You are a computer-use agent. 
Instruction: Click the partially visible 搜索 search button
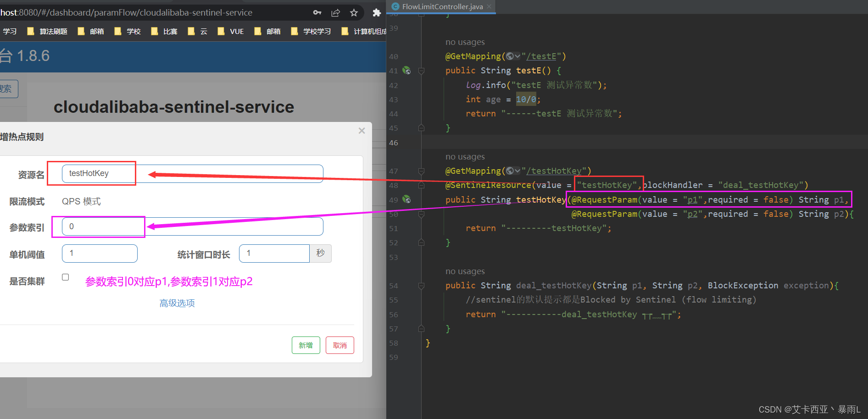coord(8,89)
